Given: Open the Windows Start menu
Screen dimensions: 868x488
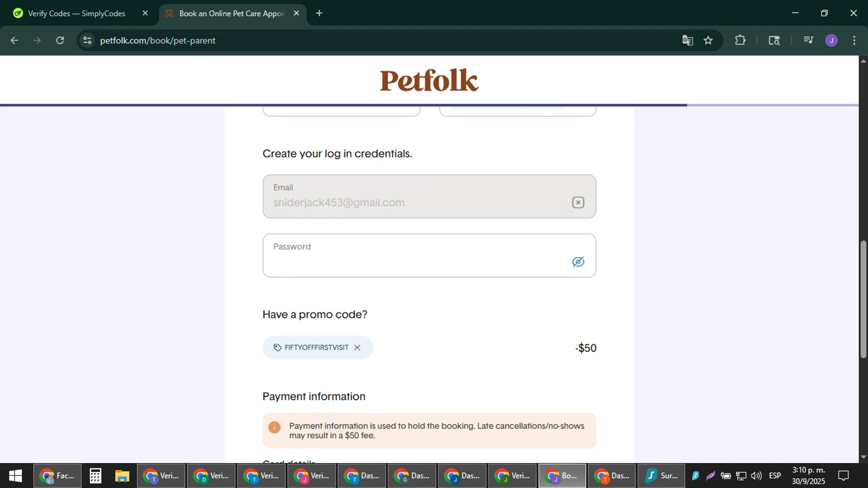Looking at the screenshot, I should click(16, 476).
